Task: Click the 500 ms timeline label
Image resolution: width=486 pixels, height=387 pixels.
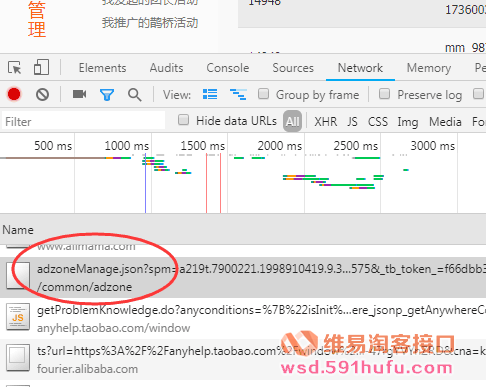Action: (53, 146)
